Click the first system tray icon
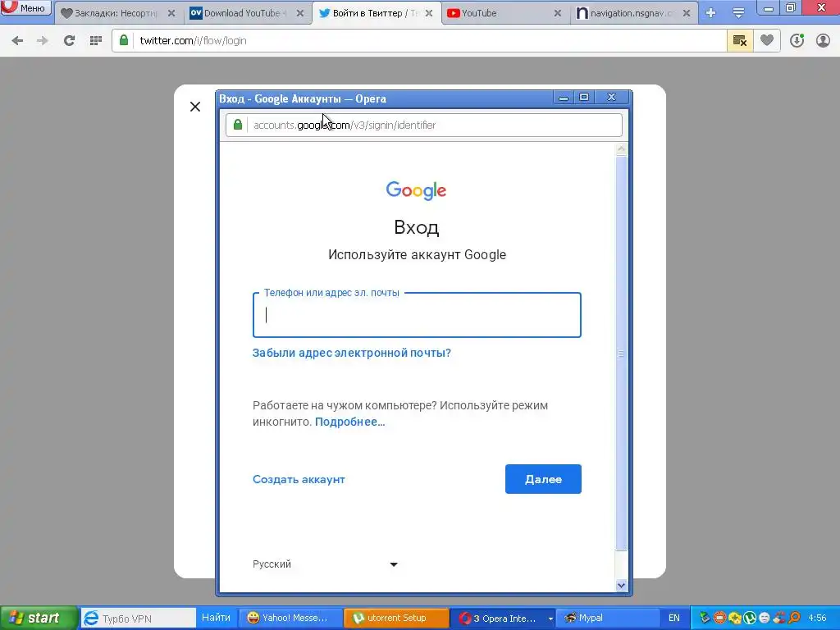The width and height of the screenshot is (840, 630). [705, 619]
